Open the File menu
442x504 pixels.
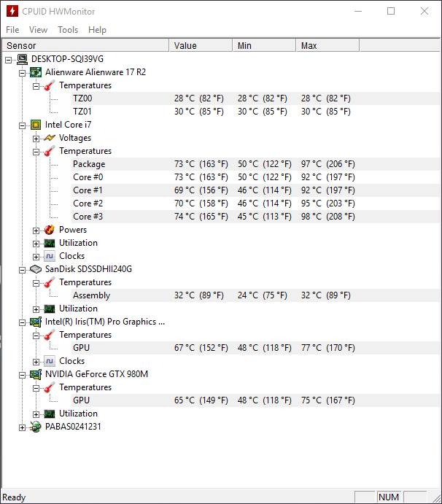pos(12,30)
